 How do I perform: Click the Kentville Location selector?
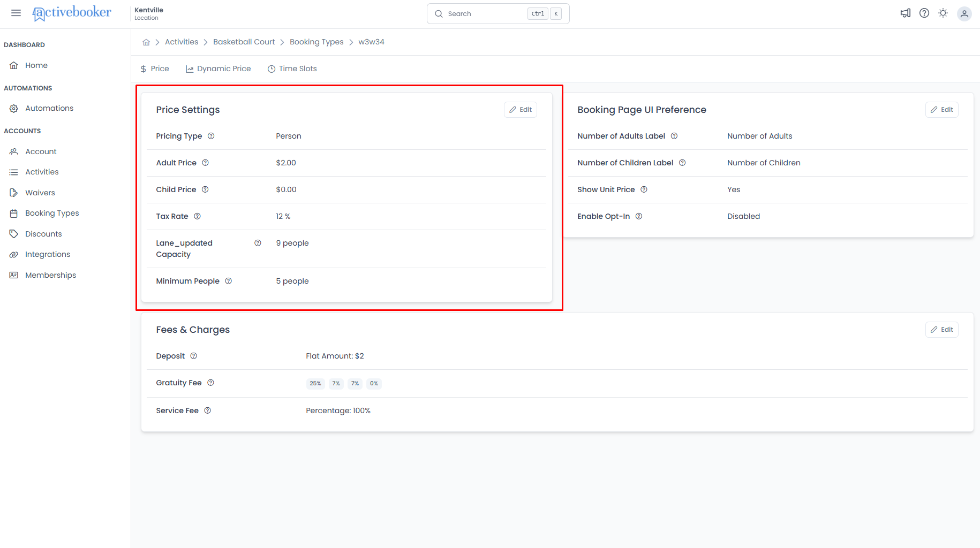click(x=149, y=14)
